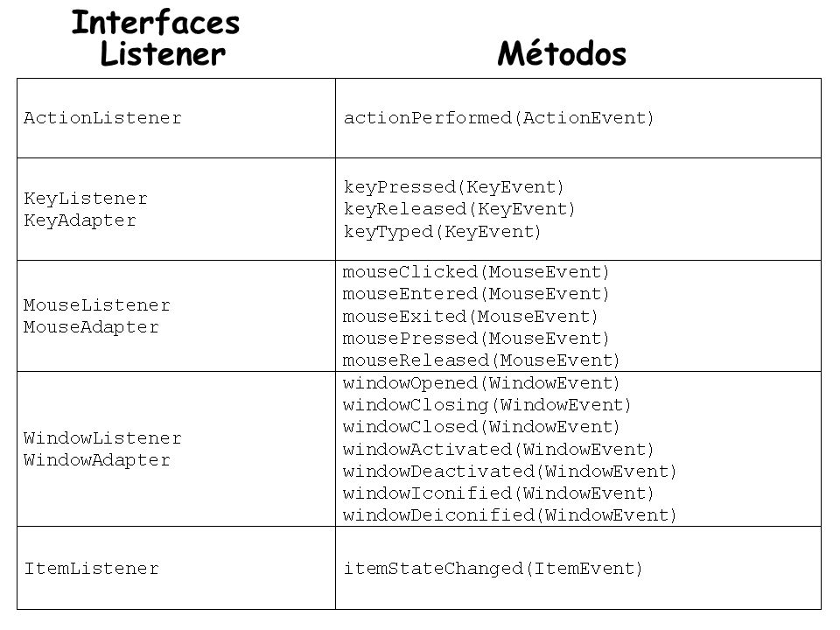Viewport: 840px width, 630px height.
Task: Click the MouseAdapter label
Action: [x=92, y=327]
